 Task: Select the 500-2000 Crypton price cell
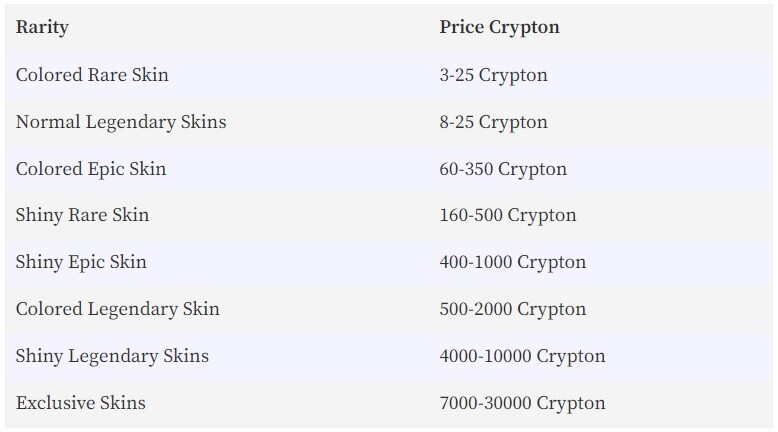coord(513,309)
